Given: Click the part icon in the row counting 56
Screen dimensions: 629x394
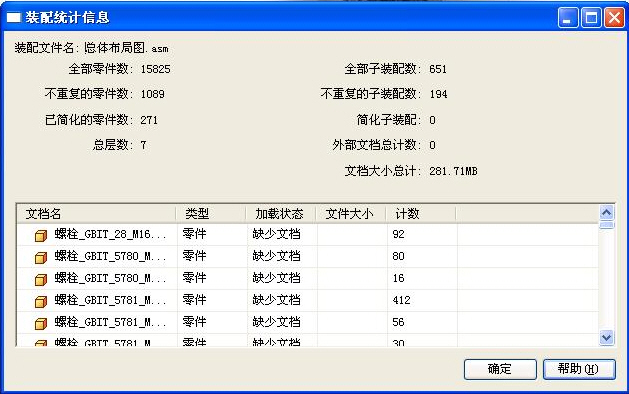Looking at the screenshot, I should 41,323.
